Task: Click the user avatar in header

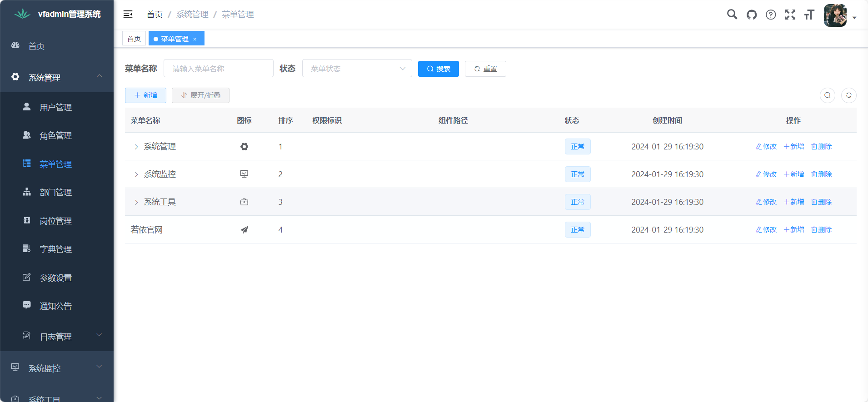Action: [x=835, y=15]
